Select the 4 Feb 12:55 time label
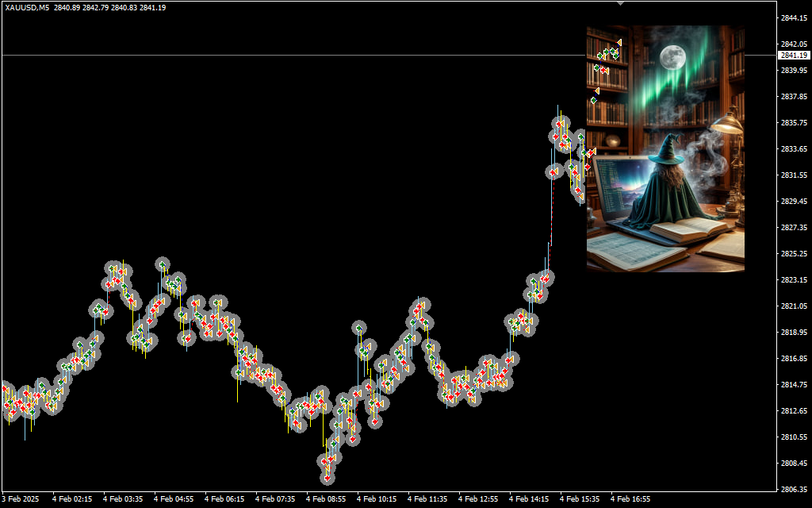 click(478, 499)
